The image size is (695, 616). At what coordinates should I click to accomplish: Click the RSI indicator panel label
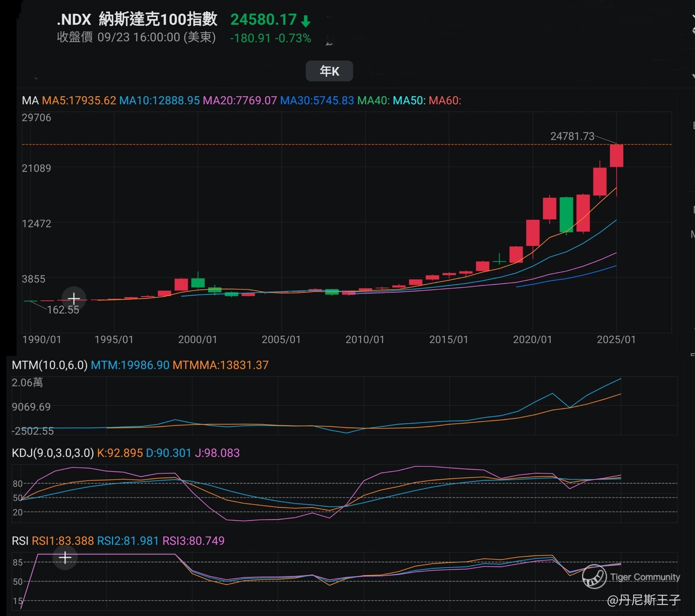tap(20, 541)
